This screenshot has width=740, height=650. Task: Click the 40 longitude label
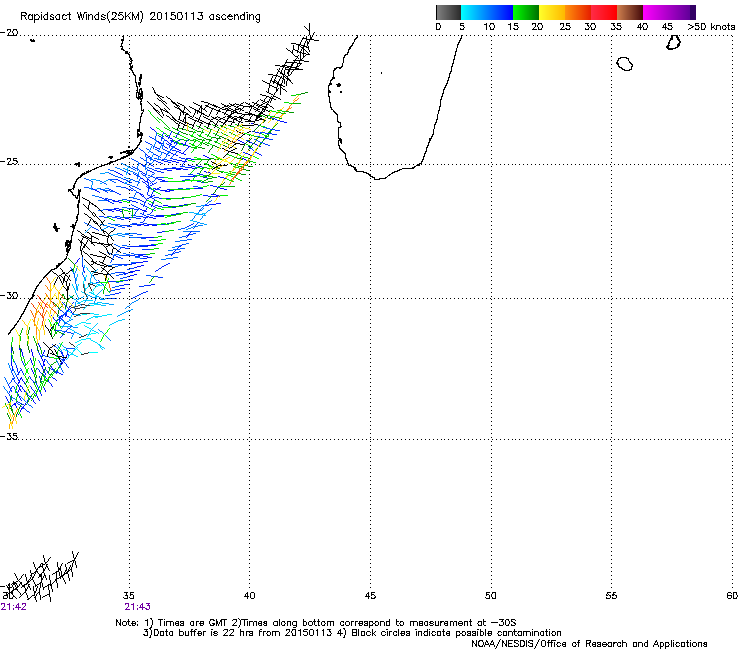coord(249,596)
